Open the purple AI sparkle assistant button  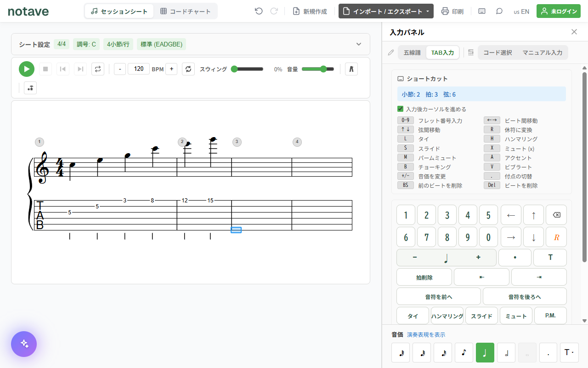click(24, 344)
